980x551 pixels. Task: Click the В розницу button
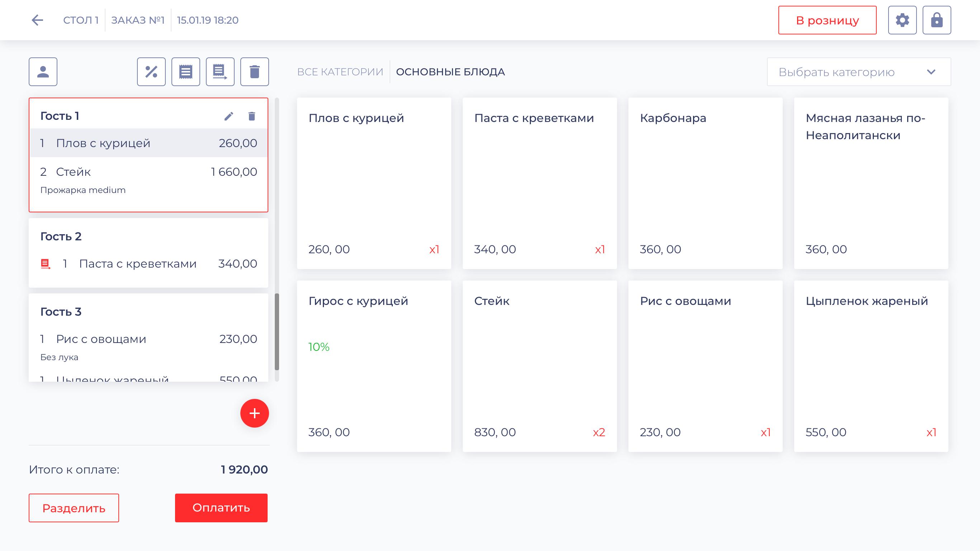coord(828,20)
